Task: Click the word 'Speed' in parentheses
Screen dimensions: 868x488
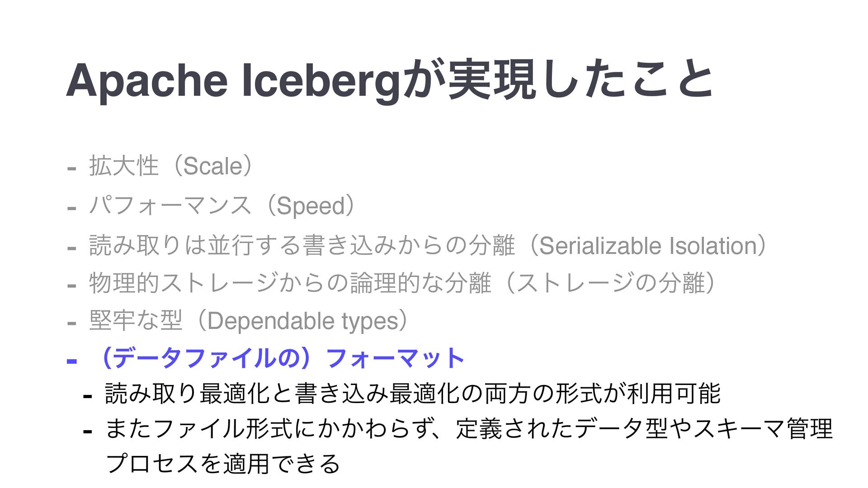Action: pyautogui.click(x=311, y=206)
